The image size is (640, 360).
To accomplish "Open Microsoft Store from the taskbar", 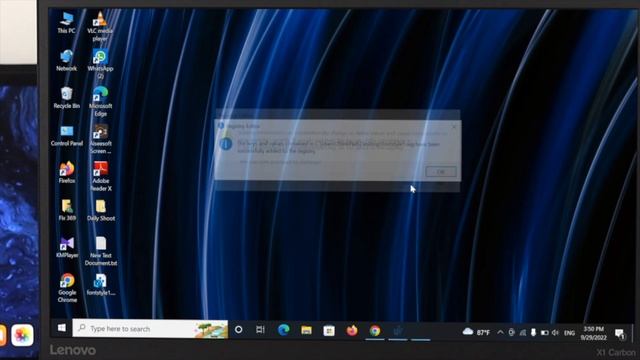I will [x=329, y=331].
